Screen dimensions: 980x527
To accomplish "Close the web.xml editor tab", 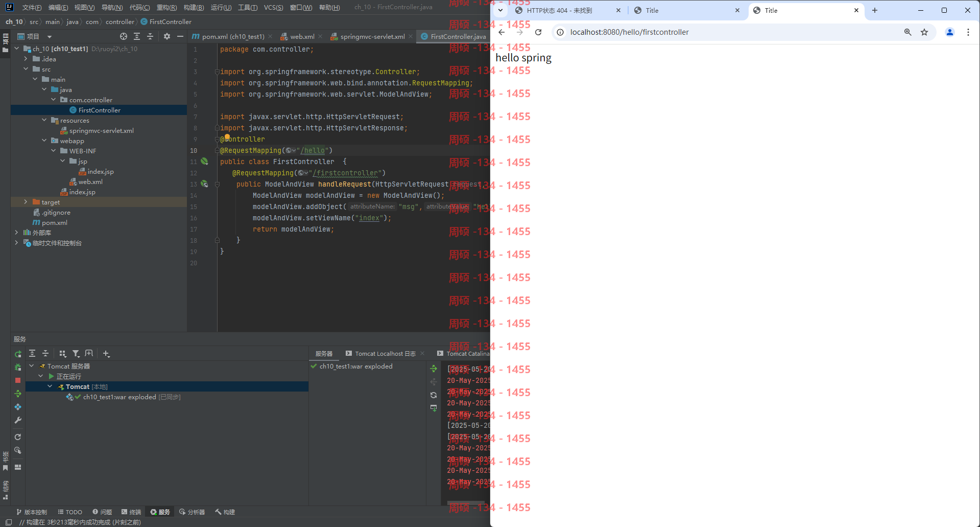I will point(320,36).
